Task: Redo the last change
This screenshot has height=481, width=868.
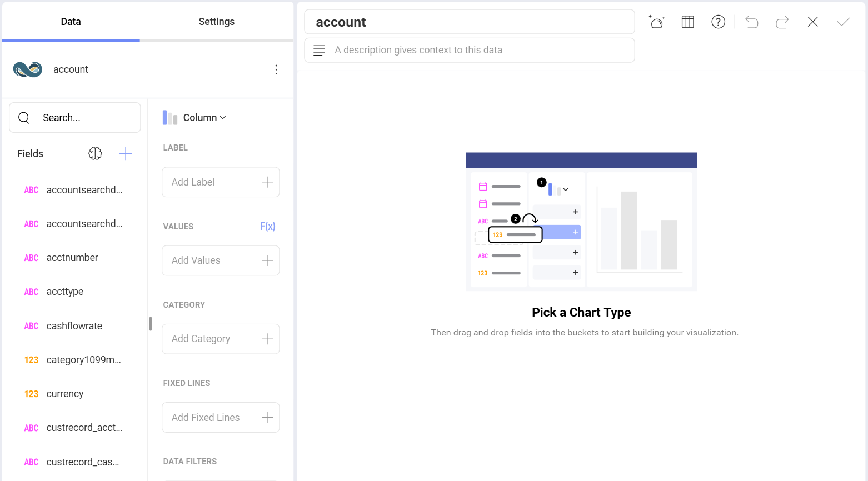Action: click(782, 22)
